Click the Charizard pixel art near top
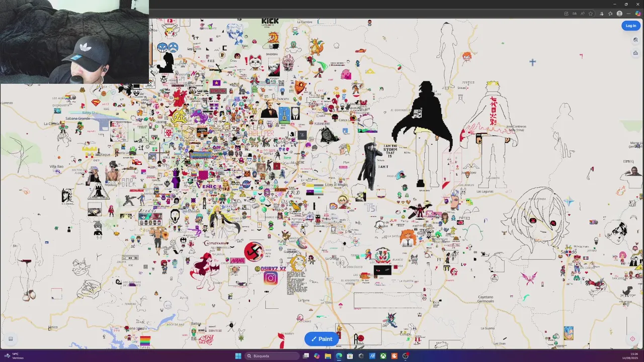This screenshot has height=362, width=644. (316, 47)
